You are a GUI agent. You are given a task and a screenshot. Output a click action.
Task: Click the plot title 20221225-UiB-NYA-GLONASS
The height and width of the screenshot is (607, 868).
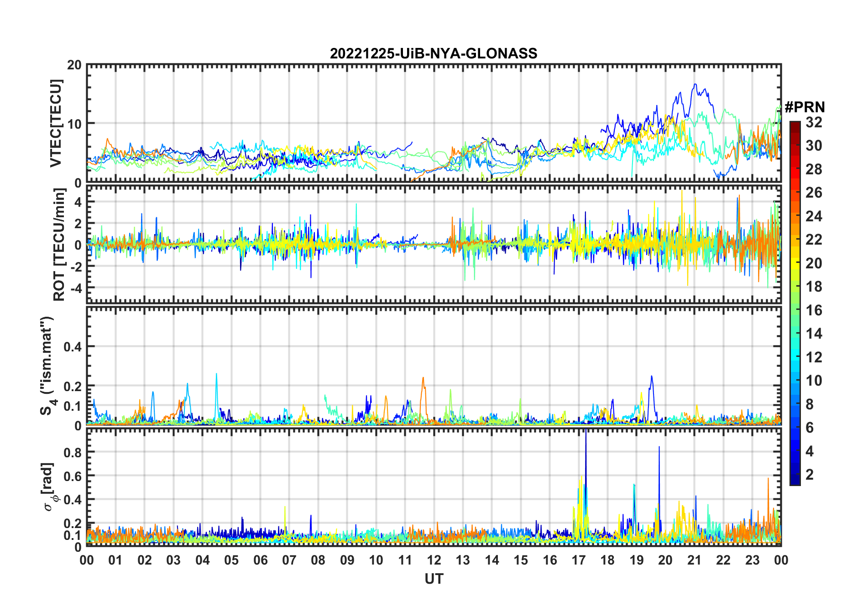[434, 53]
